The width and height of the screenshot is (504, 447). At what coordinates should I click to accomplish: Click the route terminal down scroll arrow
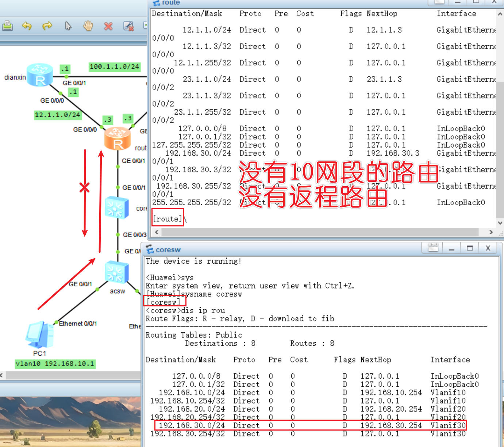pyautogui.click(x=500, y=223)
